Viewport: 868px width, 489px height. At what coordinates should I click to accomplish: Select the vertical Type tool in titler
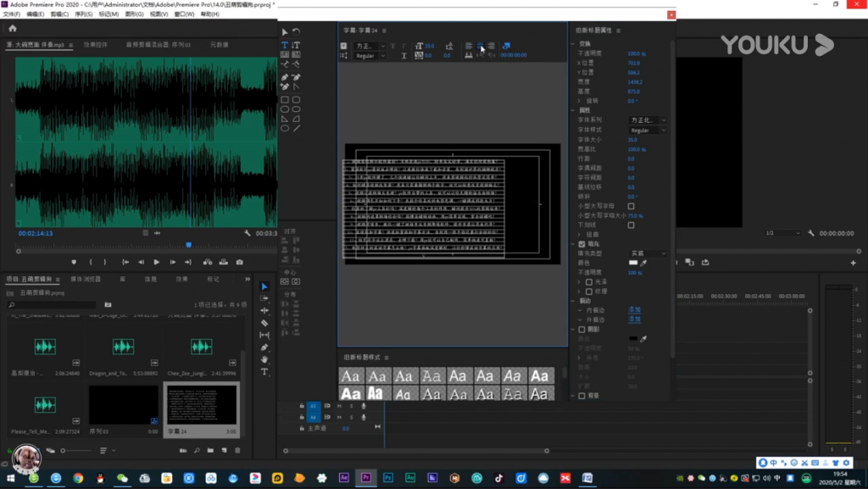pos(296,45)
